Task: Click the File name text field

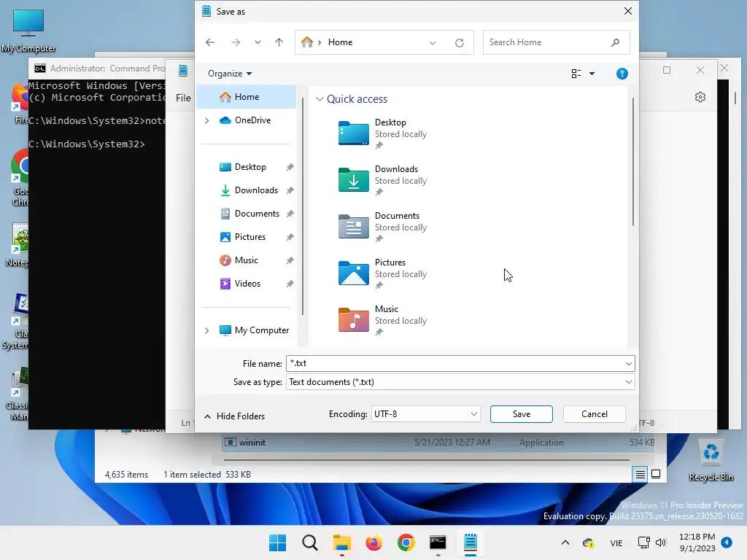Action: pyautogui.click(x=455, y=363)
